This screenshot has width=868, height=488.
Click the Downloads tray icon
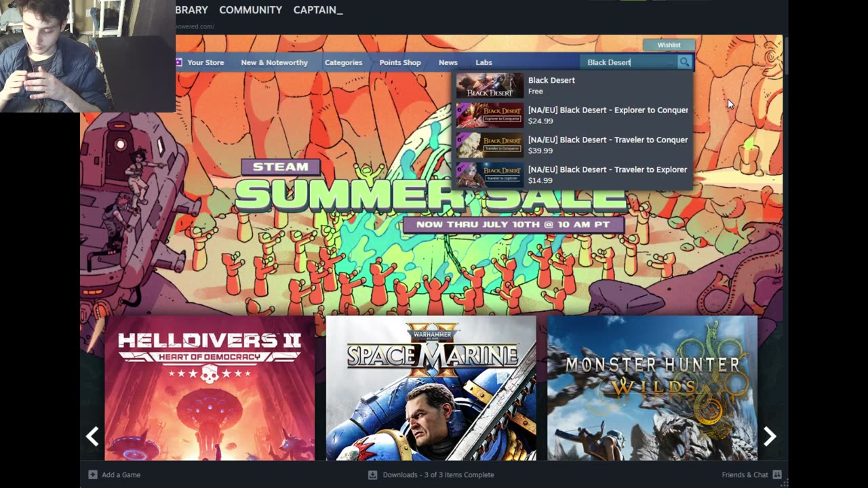(x=372, y=474)
